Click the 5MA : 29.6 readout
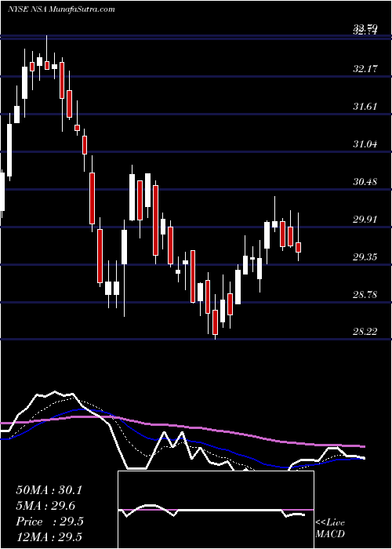The width and height of the screenshot is (392, 549). coord(45,506)
